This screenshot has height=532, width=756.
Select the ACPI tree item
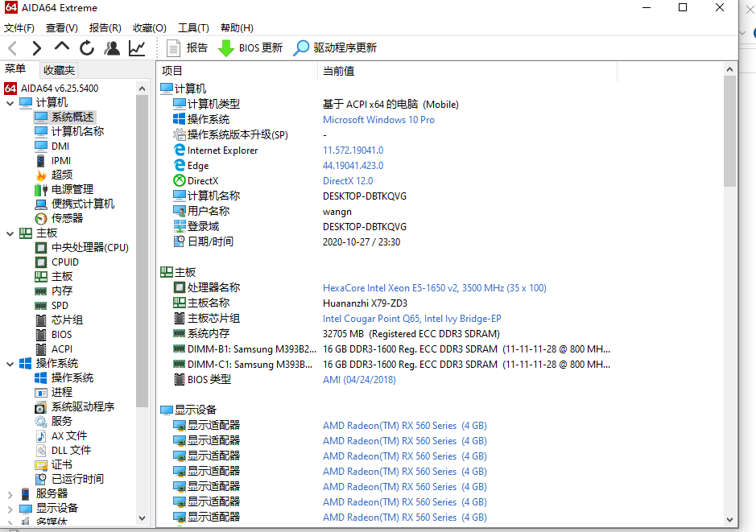click(54, 348)
